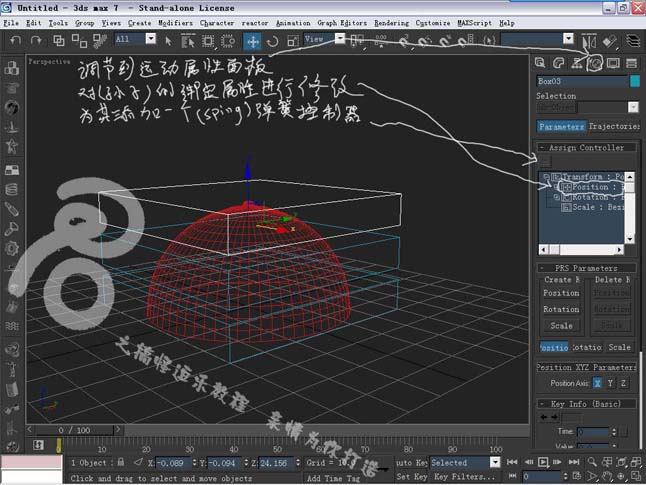The height and width of the screenshot is (485, 646).
Task: Click the Undo arrow icon
Action: (16, 40)
